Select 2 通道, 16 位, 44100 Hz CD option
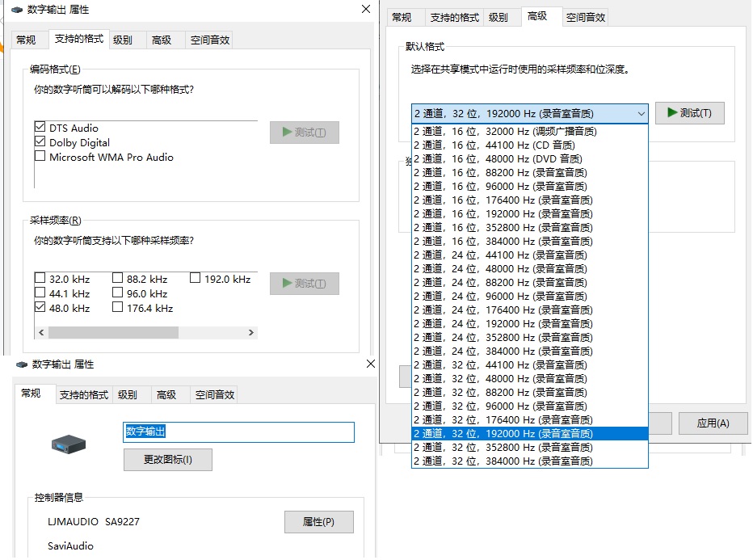 (x=530, y=145)
